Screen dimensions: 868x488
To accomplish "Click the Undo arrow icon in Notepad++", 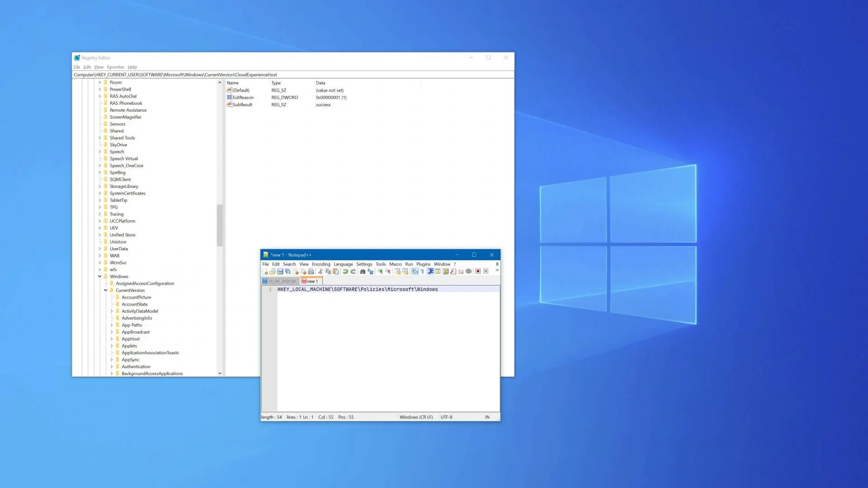I will point(345,271).
